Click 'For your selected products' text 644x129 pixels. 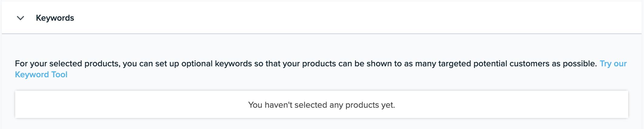pyautogui.click(x=67, y=64)
